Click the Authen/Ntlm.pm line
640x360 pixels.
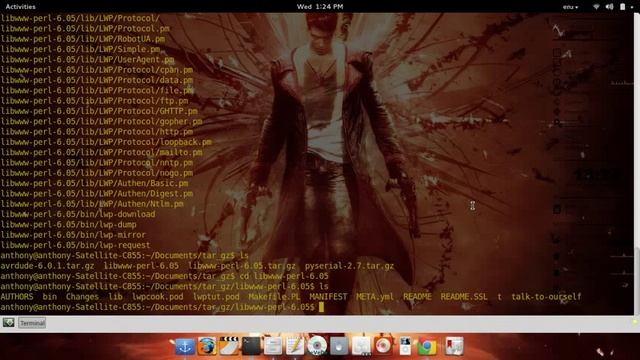tap(92, 204)
